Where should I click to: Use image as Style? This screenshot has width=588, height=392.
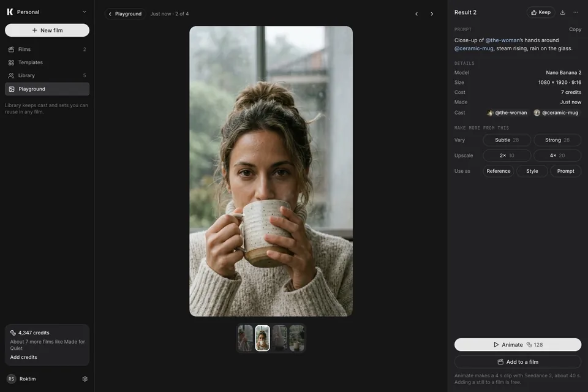click(532, 171)
